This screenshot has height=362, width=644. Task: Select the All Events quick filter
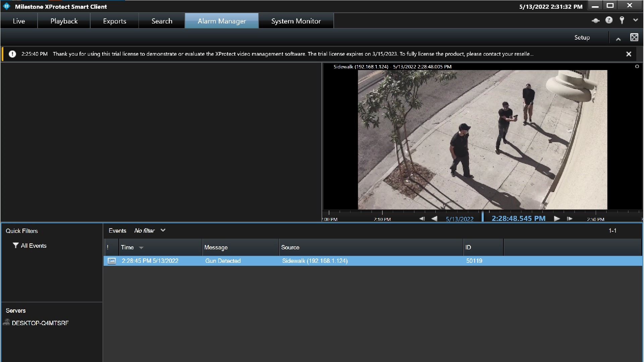(34, 246)
